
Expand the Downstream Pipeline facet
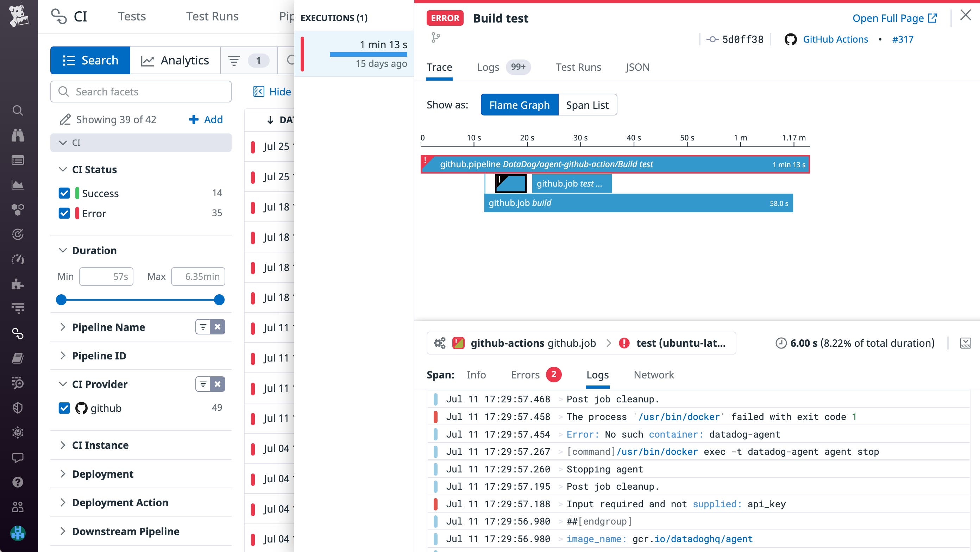pos(63,531)
